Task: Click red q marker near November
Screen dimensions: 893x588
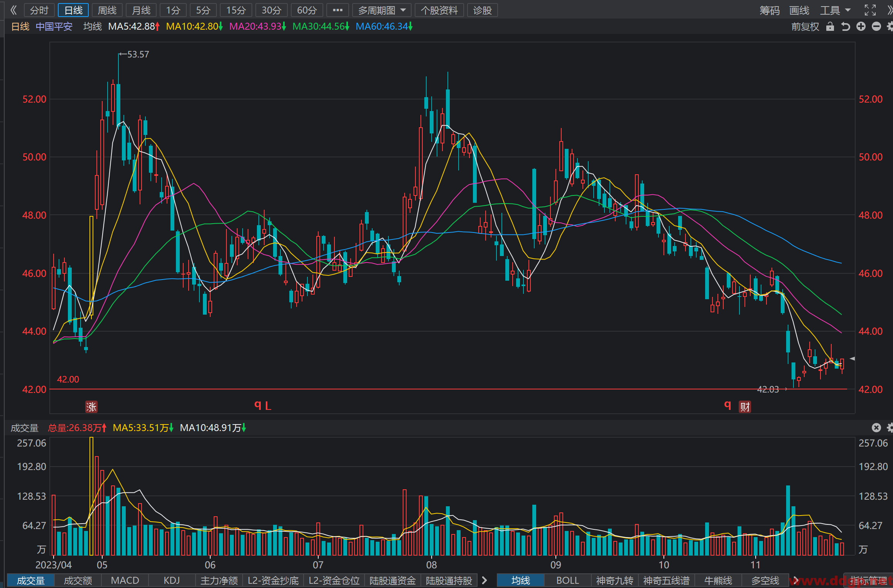Action: click(x=728, y=405)
